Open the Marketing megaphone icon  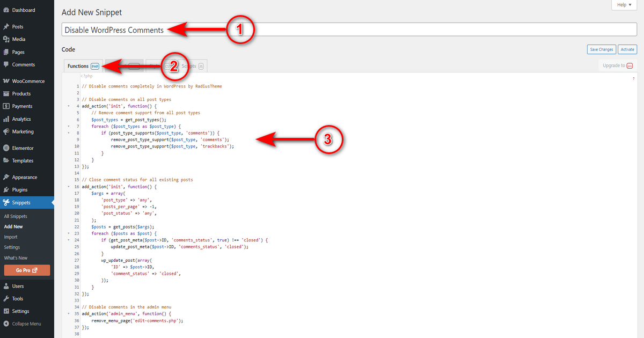pos(6,131)
